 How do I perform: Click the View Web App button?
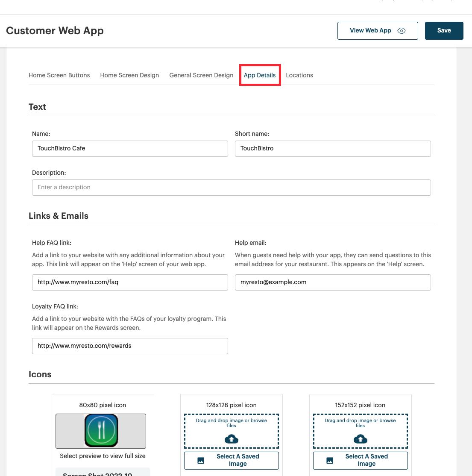click(370, 30)
